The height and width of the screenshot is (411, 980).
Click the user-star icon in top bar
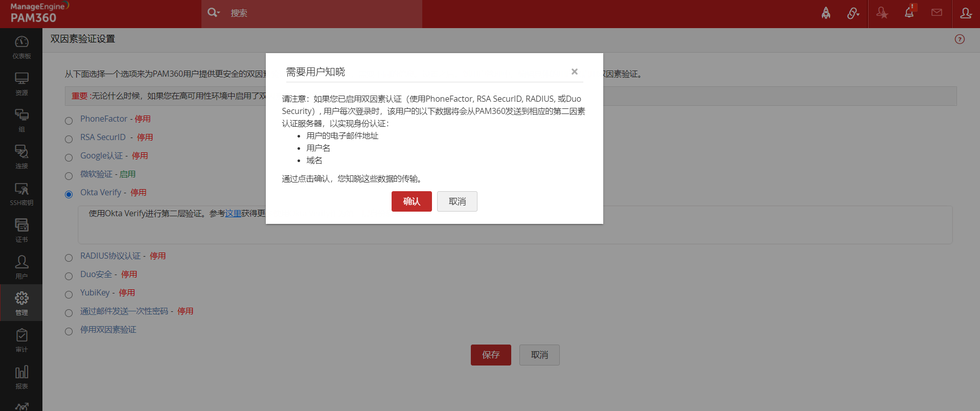coord(882,13)
